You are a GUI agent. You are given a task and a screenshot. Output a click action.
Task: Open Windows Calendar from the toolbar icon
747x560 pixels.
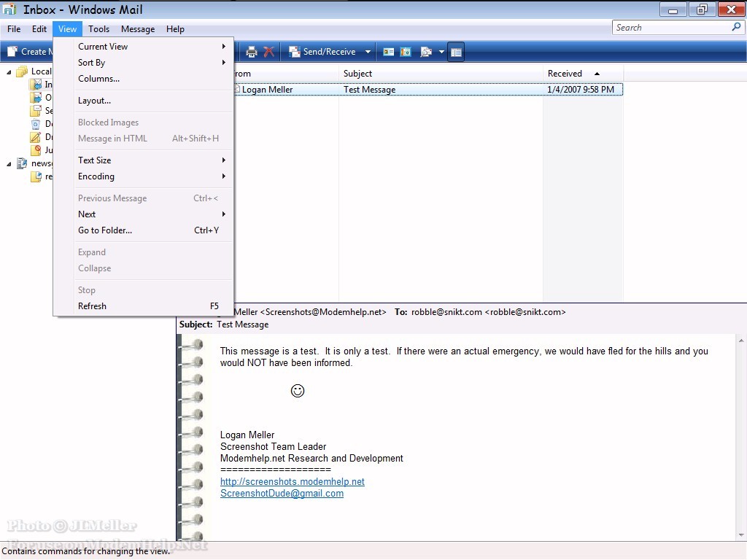click(x=406, y=52)
